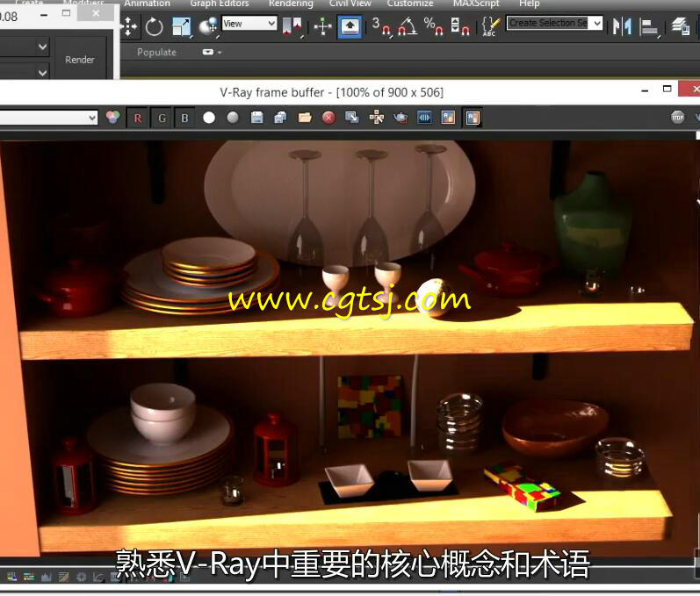The height and width of the screenshot is (596, 700).
Task: Toggle the Percent Snap icon
Action: (434, 26)
